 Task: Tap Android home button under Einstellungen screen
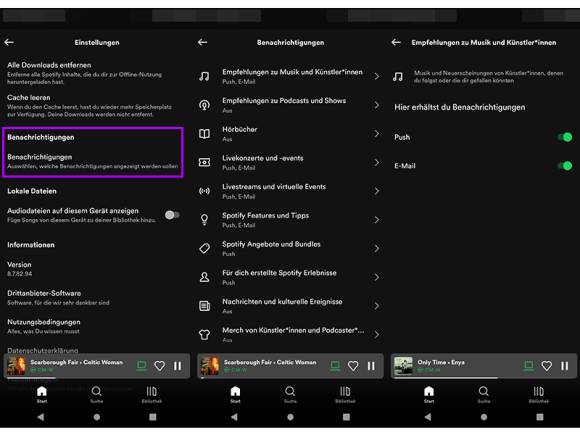coord(97,417)
